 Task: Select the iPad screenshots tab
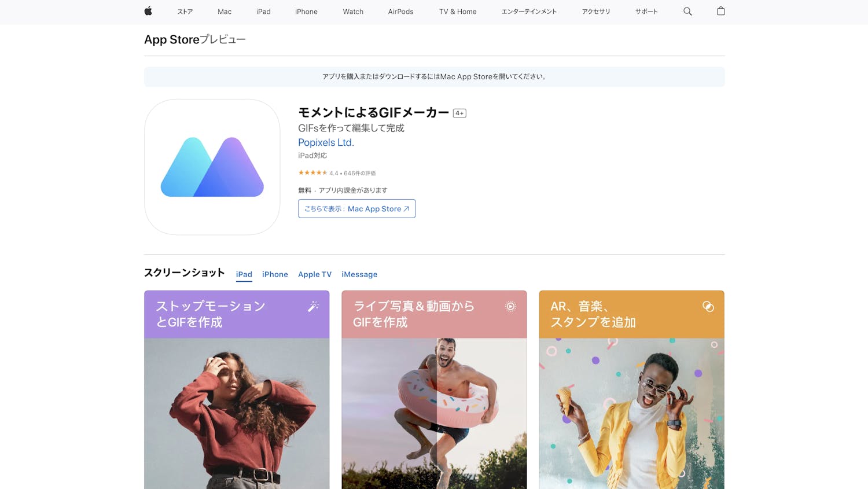(244, 274)
